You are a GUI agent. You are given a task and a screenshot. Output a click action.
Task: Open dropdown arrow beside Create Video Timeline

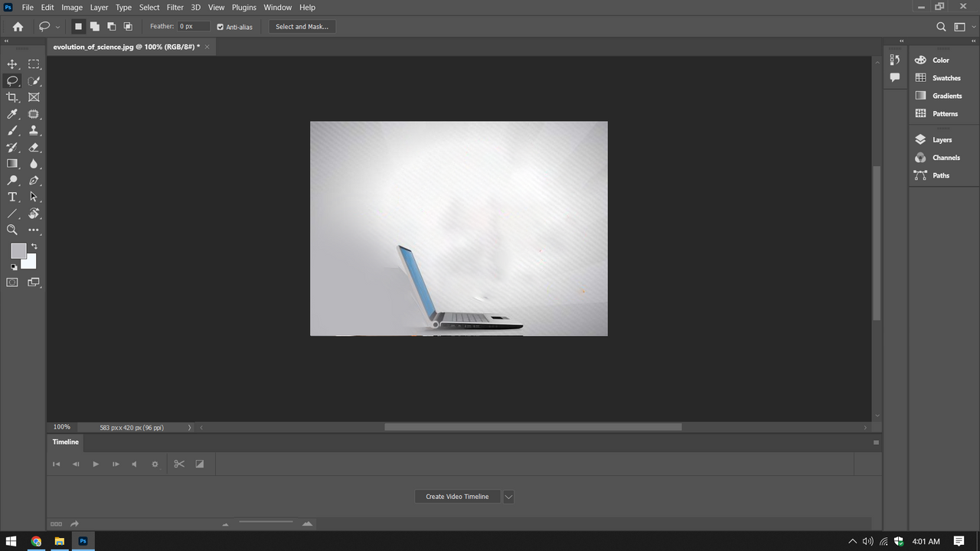[x=508, y=497]
